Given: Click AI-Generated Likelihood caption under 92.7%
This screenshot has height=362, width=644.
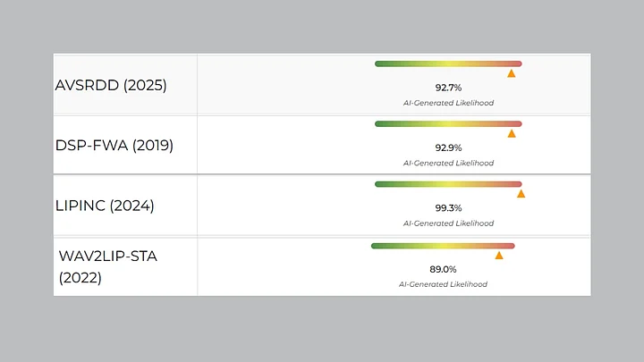Looking at the screenshot, I should pos(448,103).
